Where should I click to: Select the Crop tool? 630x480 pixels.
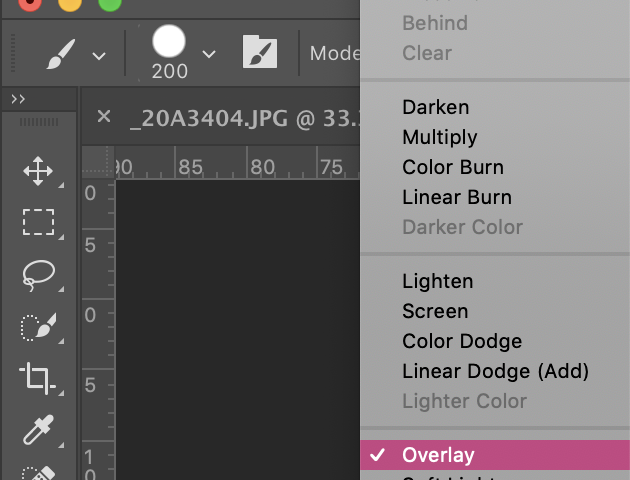pyautogui.click(x=38, y=378)
